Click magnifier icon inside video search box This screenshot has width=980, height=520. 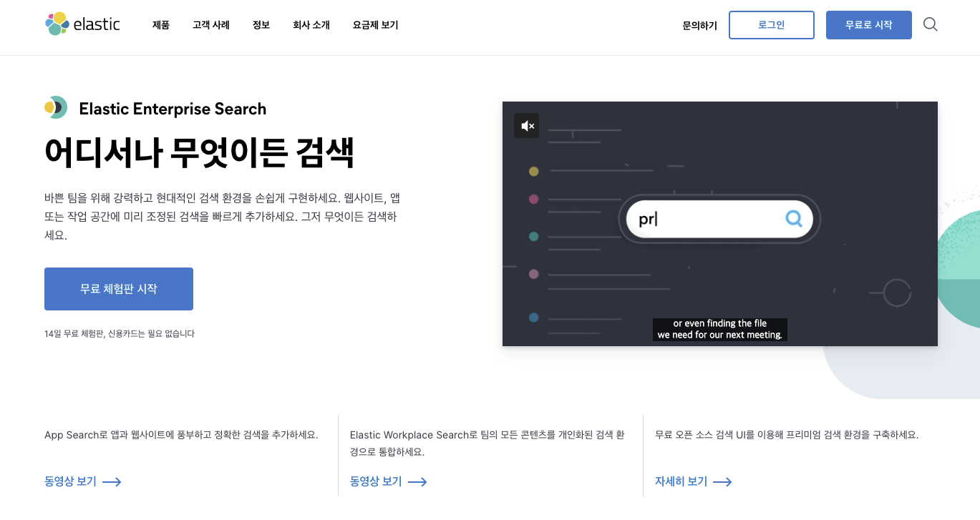pos(794,218)
